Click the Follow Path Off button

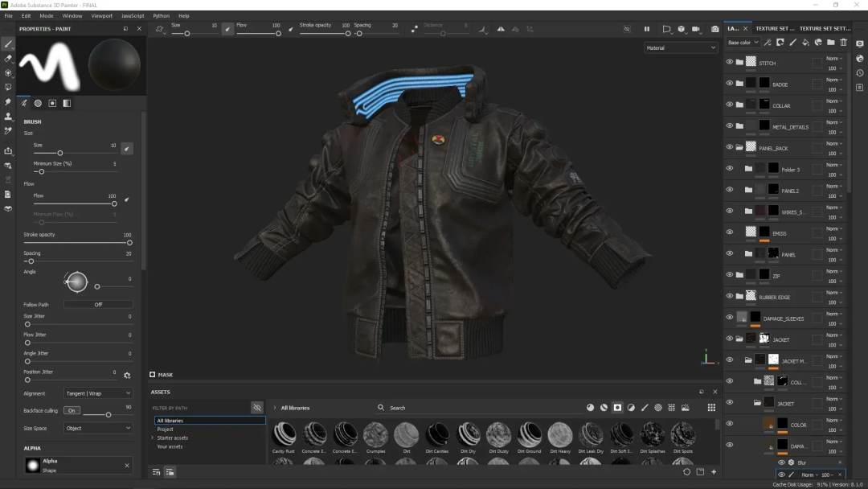pos(98,305)
